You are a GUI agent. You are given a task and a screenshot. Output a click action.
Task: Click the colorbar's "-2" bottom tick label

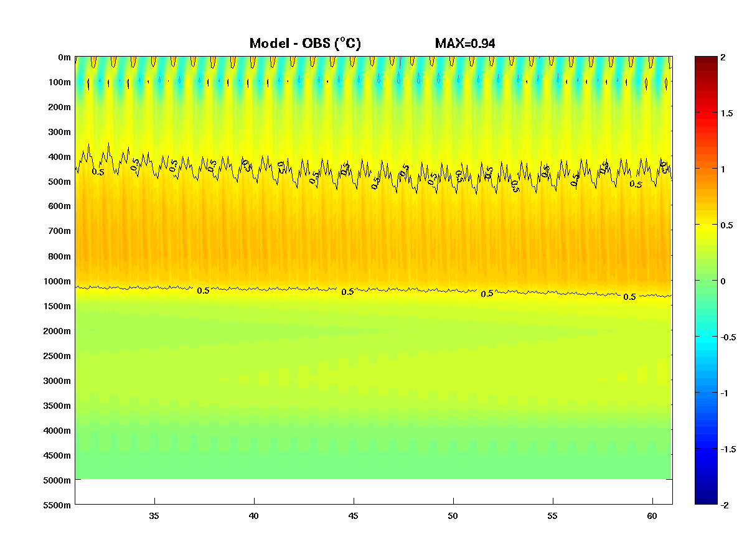[x=725, y=505]
